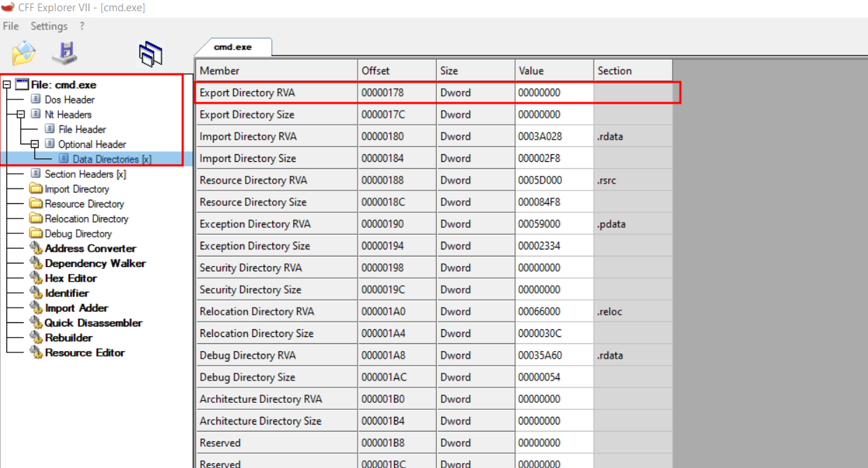Viewport: 868px width, 468px height.
Task: Switch to the cmd.exe tab
Action: [x=232, y=47]
